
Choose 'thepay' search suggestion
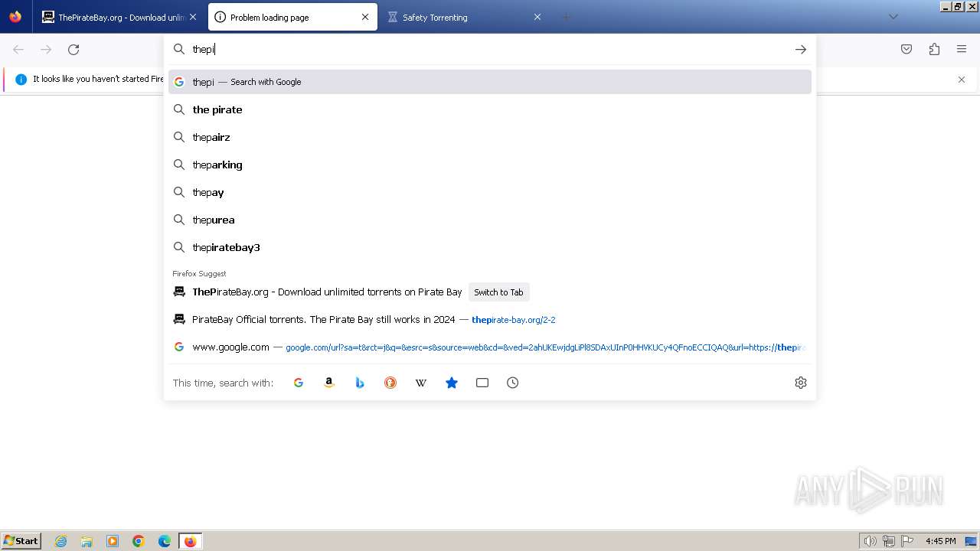tap(490, 192)
